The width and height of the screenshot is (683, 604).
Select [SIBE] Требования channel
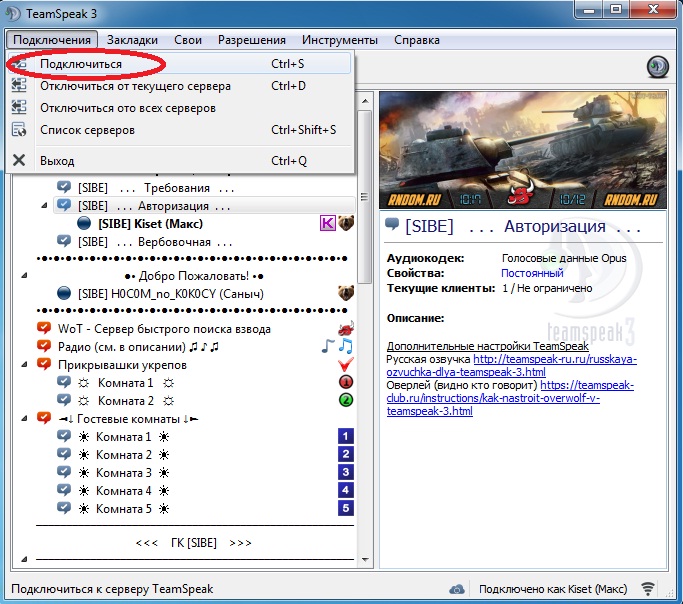coord(156,188)
